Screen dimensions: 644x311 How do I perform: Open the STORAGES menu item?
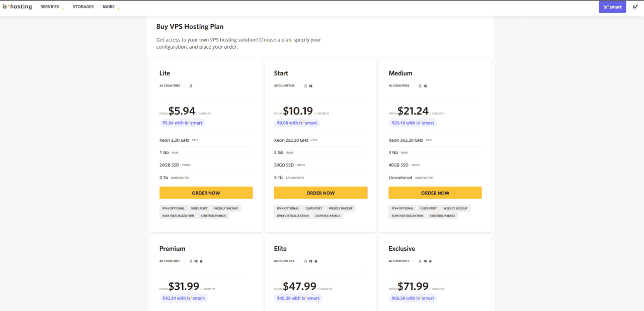(x=83, y=7)
